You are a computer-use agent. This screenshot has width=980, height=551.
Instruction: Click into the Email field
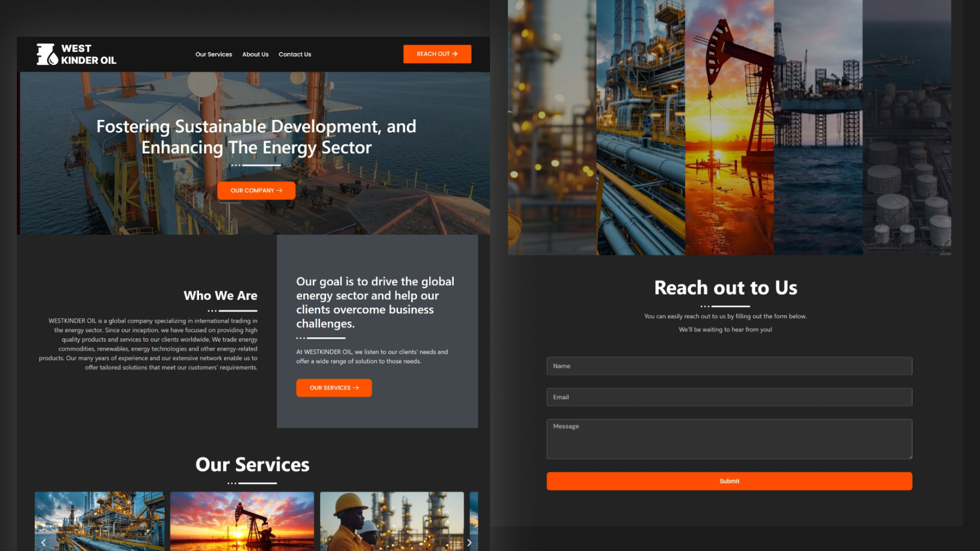click(x=729, y=397)
